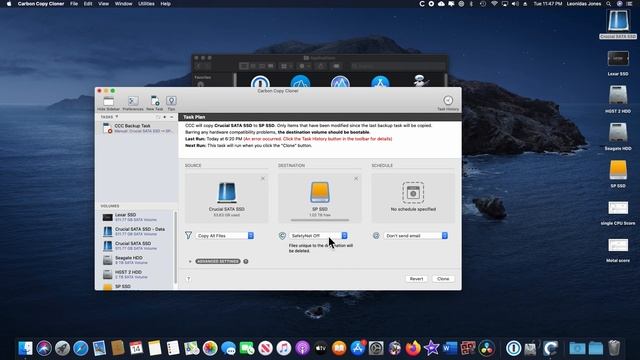This screenshot has height=360, width=640.
Task: Open System Preferences from the Dock
Action: 376,348
